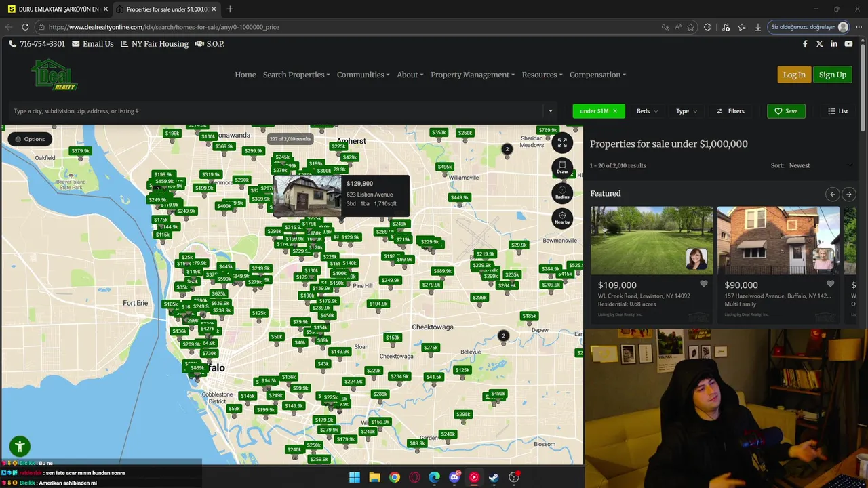Call 716-754-3301 link
This screenshot has height=488, width=868.
click(37, 44)
